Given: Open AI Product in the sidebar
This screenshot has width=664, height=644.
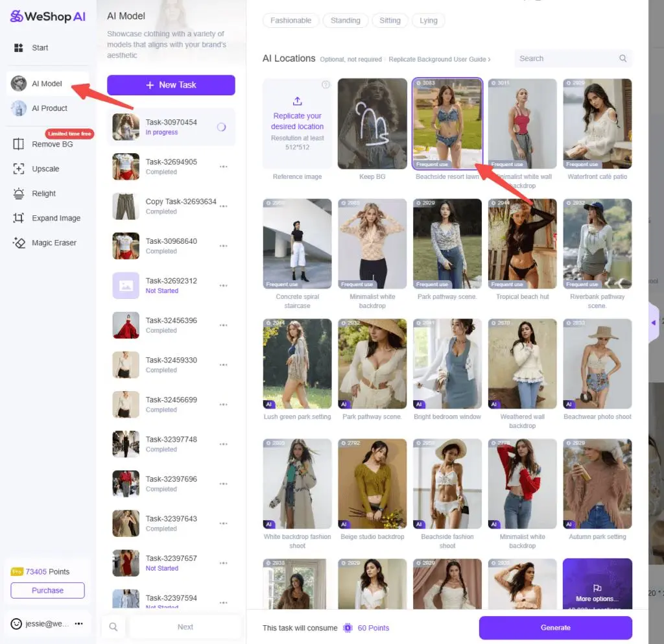Looking at the screenshot, I should tap(47, 108).
